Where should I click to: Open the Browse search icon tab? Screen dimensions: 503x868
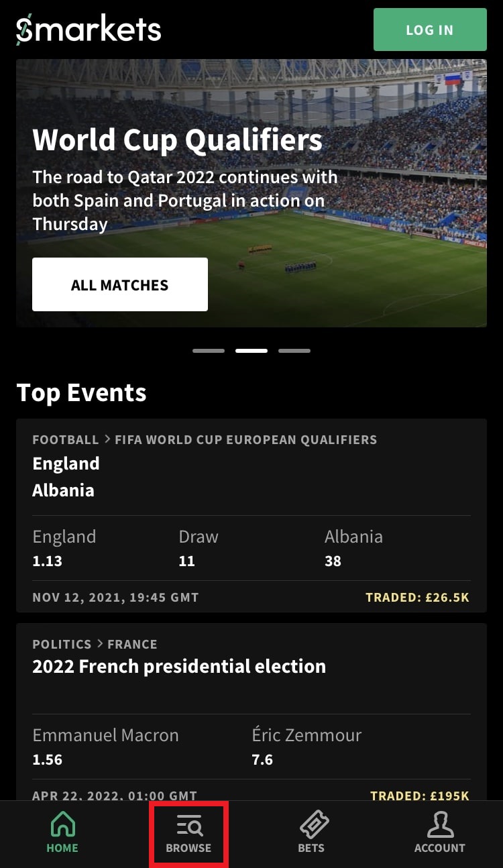(188, 832)
